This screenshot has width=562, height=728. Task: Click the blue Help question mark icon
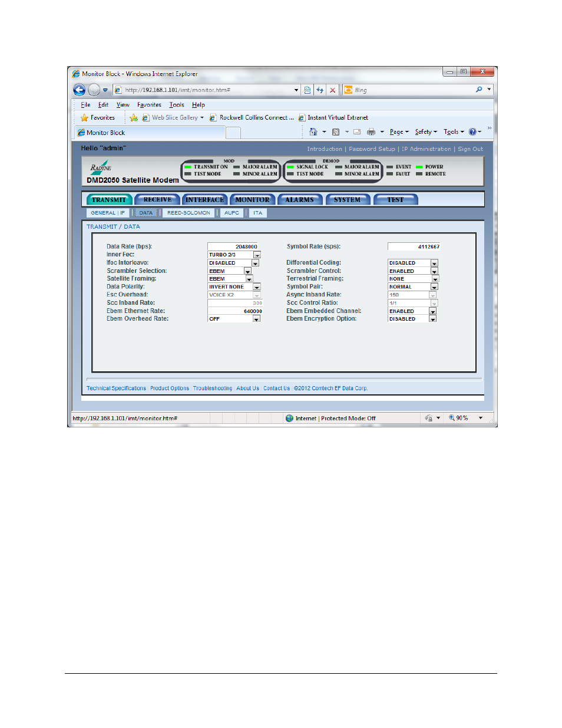pyautogui.click(x=472, y=132)
